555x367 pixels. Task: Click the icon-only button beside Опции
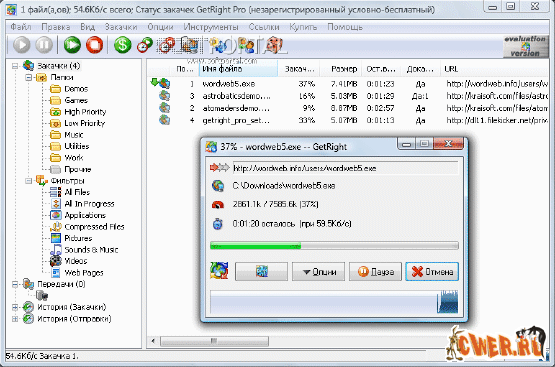(x=261, y=272)
